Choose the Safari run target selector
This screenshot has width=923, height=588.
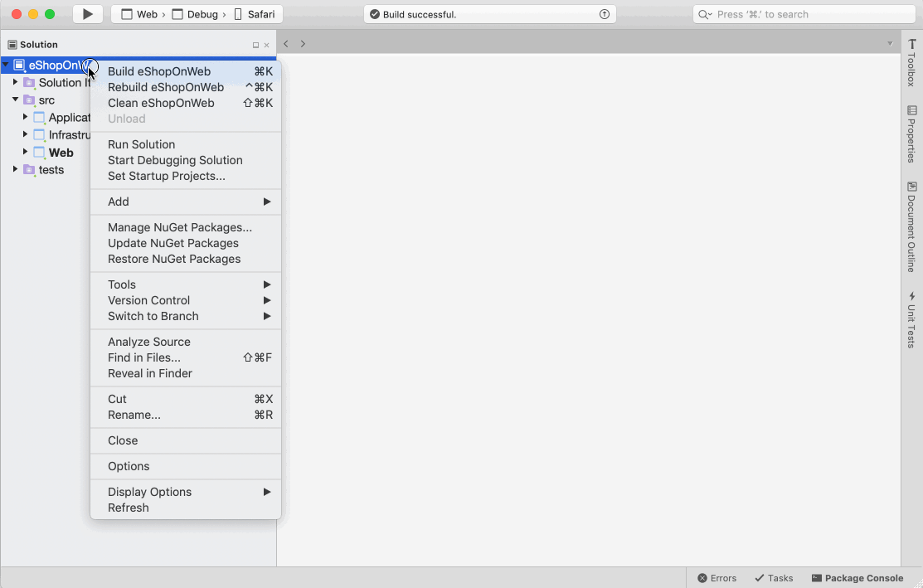click(255, 14)
